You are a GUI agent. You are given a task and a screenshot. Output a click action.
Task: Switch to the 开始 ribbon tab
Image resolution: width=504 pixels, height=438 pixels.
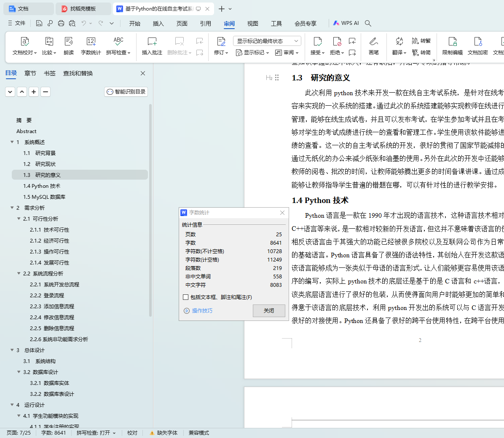point(135,24)
